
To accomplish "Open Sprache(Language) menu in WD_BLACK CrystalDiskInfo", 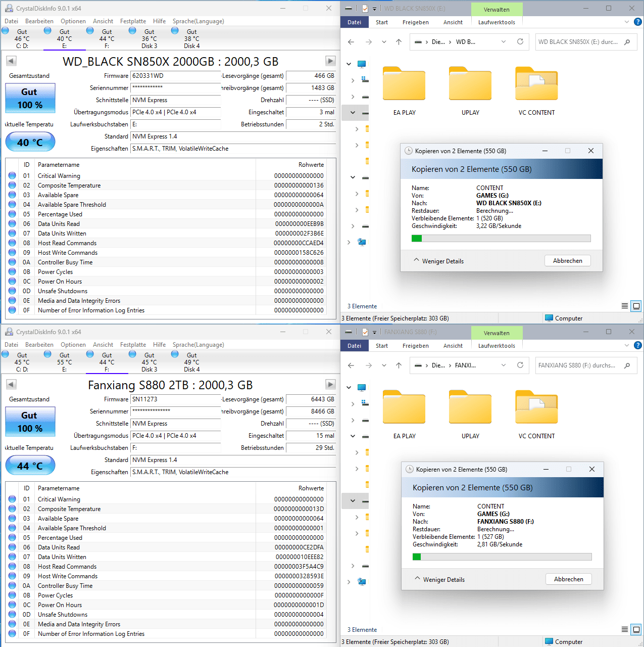I will point(198,21).
